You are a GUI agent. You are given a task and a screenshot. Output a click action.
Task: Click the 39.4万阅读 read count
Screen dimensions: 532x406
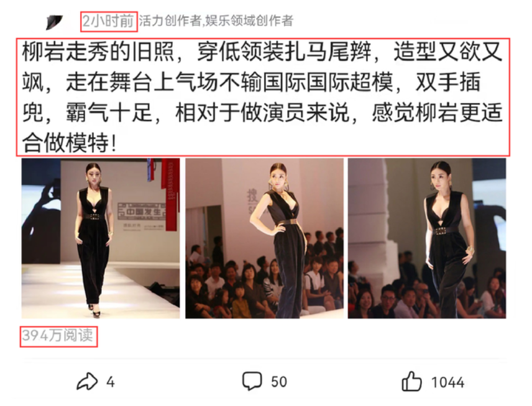tap(58, 335)
